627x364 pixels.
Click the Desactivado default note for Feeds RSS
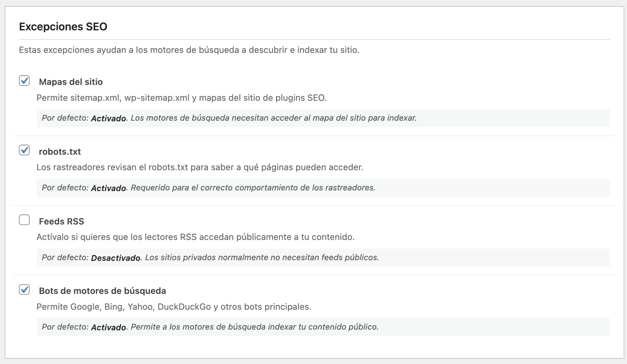[210, 257]
